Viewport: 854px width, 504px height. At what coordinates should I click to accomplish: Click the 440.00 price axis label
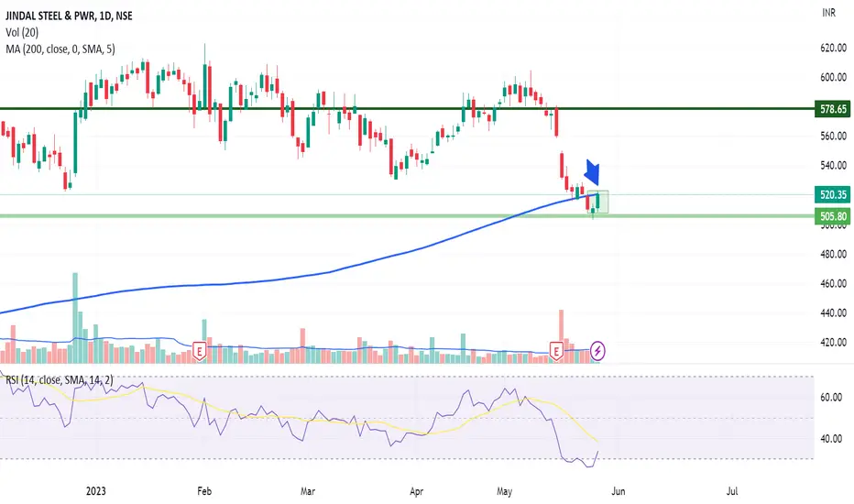833,312
